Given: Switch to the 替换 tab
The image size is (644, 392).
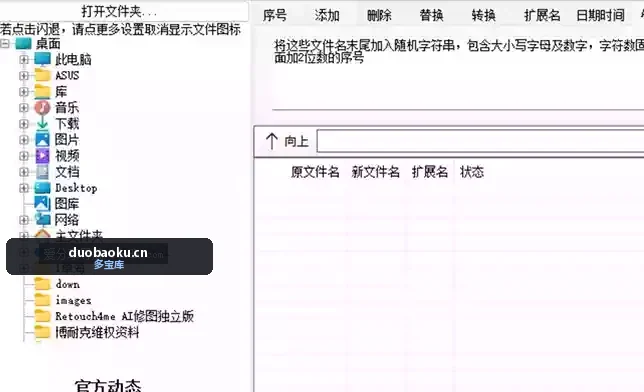Looking at the screenshot, I should tap(431, 15).
